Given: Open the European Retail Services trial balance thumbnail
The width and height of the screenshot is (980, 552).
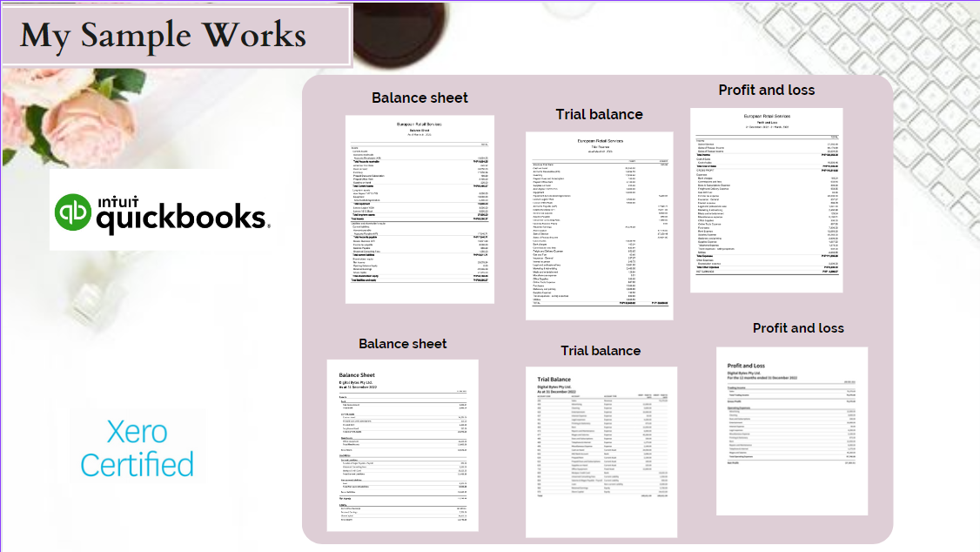Looking at the screenshot, I should click(600, 226).
